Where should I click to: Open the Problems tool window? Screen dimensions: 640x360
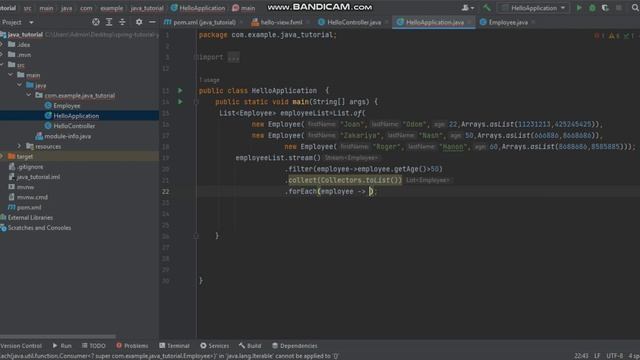132,346
